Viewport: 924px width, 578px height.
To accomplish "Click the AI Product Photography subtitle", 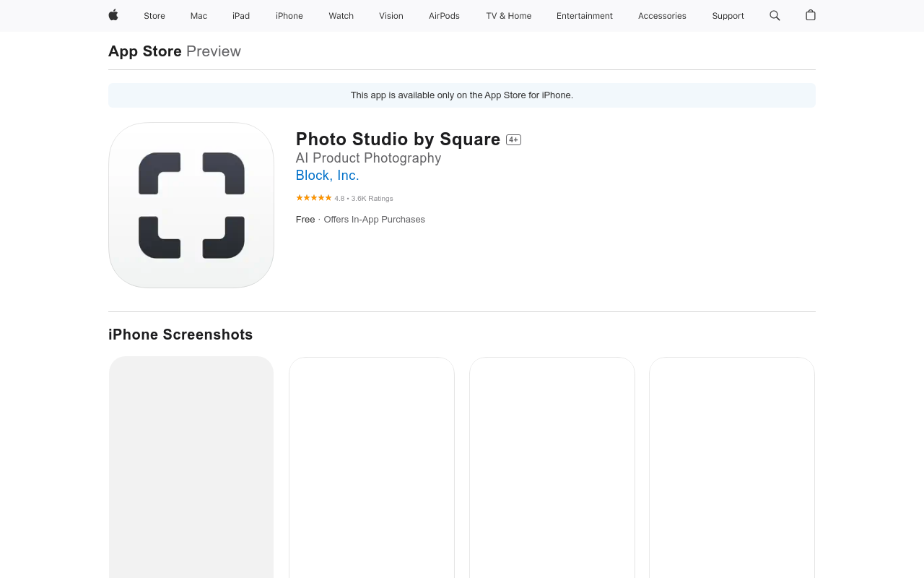I will [x=368, y=158].
